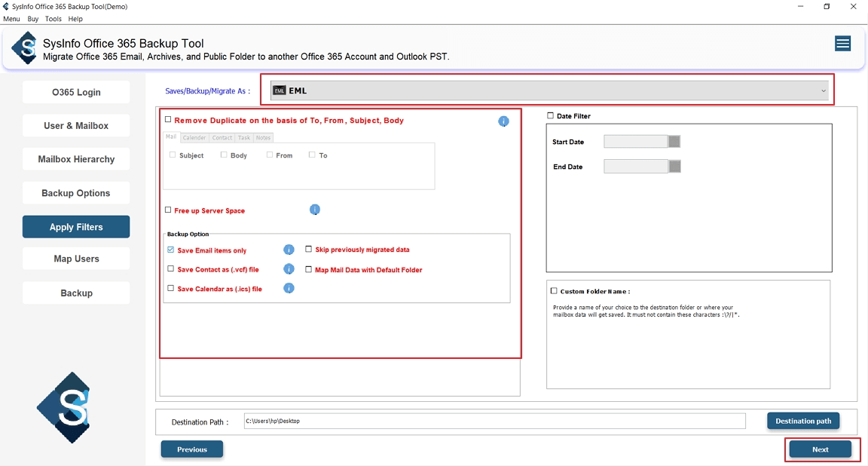Switch to the Contact tab
The image size is (868, 466).
tap(222, 137)
